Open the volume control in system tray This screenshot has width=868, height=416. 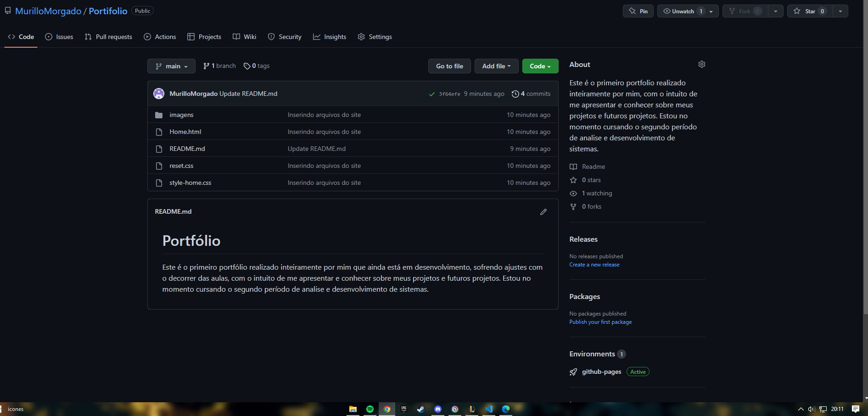click(x=812, y=409)
